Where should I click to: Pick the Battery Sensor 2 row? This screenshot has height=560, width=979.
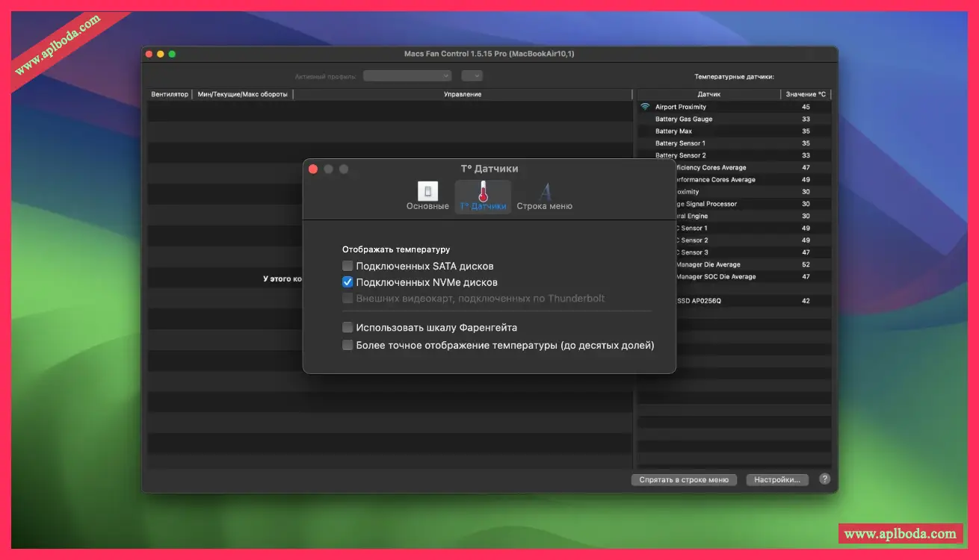735,155
